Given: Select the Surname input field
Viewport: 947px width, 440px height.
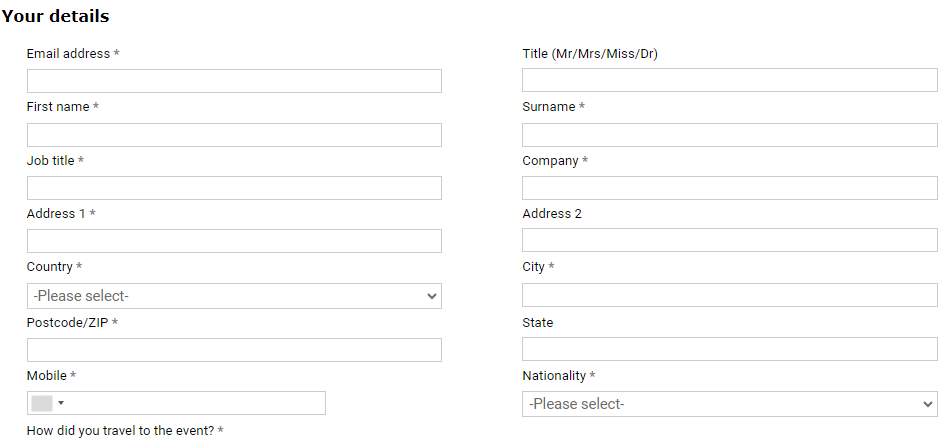Looking at the screenshot, I should click(x=729, y=135).
